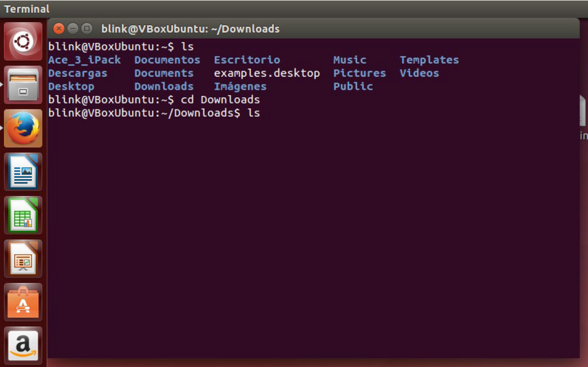Click the terminal title bar text
The width and height of the screenshot is (588, 367).
click(x=190, y=29)
